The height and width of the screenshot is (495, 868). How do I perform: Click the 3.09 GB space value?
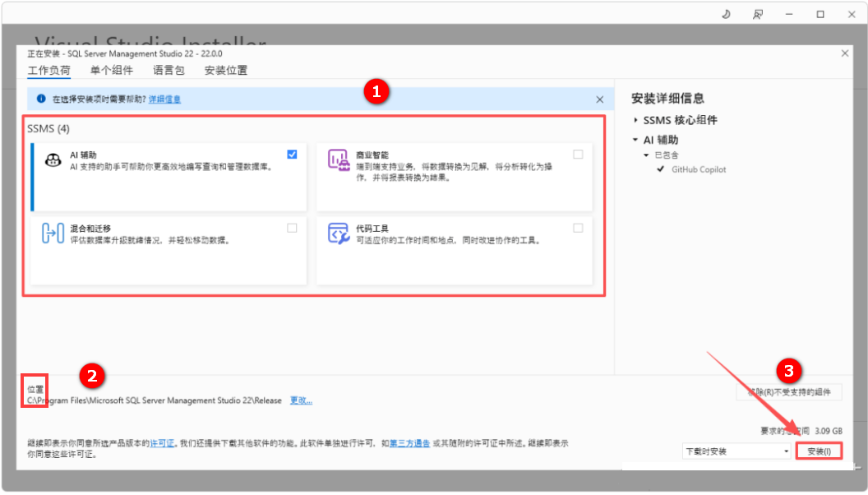[x=829, y=431]
